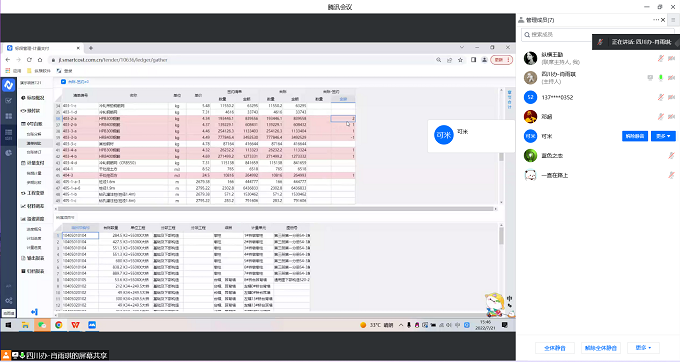The image size is (680, 362).
Task: Click the checkmark icon in dark sidebar
Action: point(8,101)
